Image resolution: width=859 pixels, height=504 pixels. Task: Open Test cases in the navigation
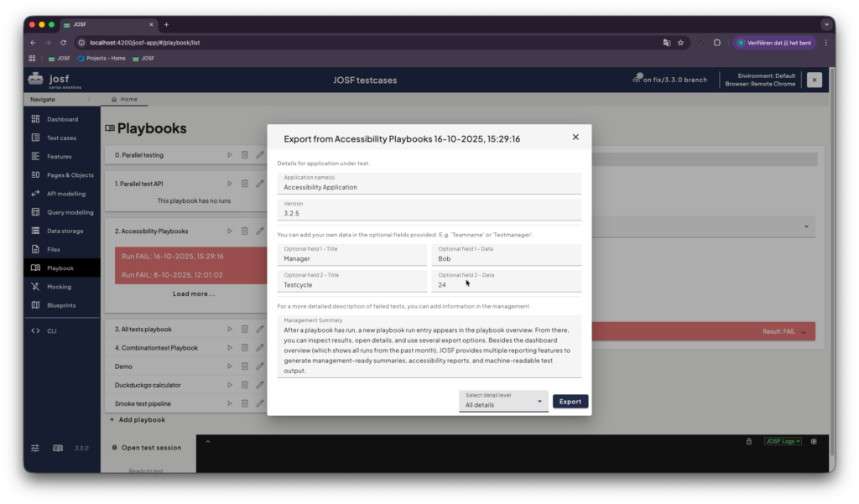point(61,138)
